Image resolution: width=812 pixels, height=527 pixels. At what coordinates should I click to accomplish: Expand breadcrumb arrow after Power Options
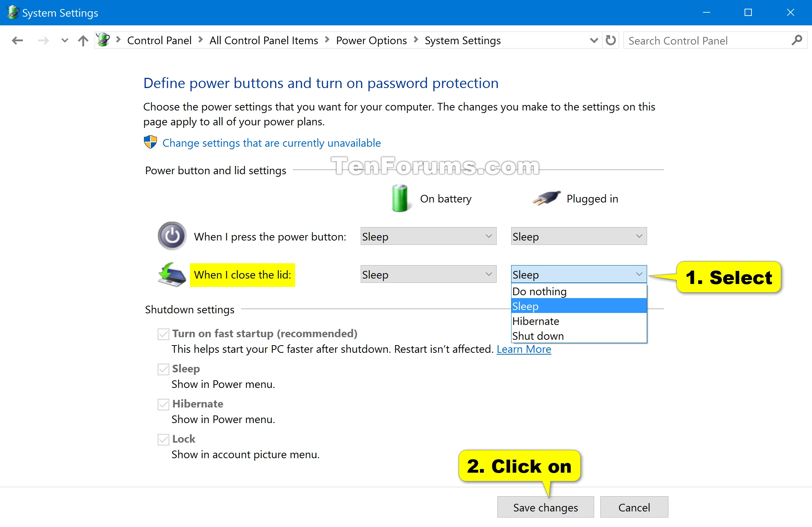[x=416, y=40]
